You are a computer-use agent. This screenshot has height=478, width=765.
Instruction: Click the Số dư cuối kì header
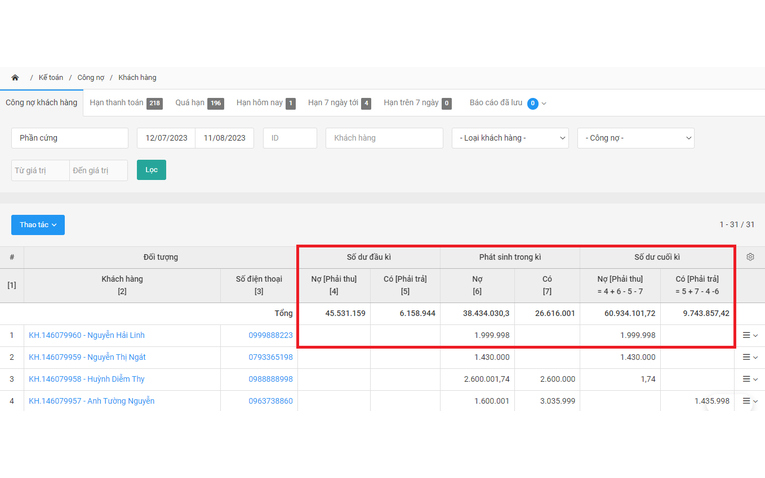pos(657,257)
